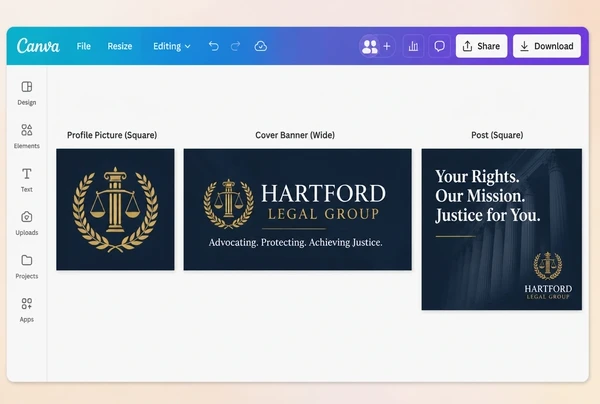
Task: Select the small emblem logo in the post
Action: tap(548, 266)
